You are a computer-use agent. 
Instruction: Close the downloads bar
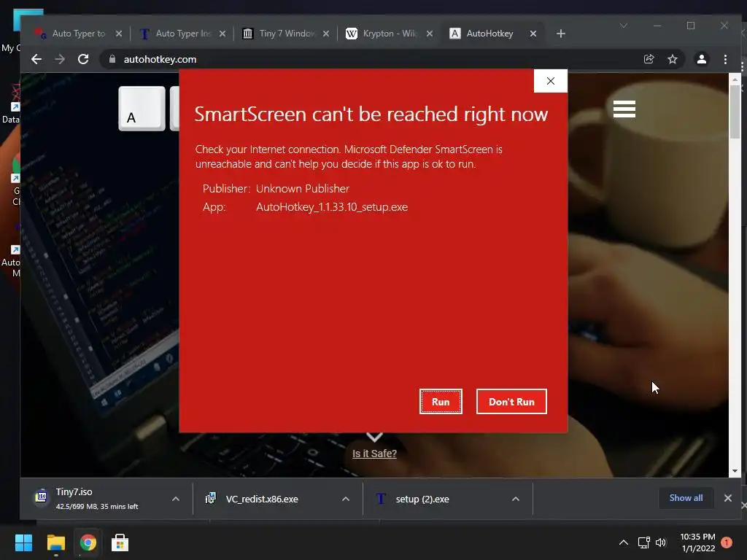727,498
